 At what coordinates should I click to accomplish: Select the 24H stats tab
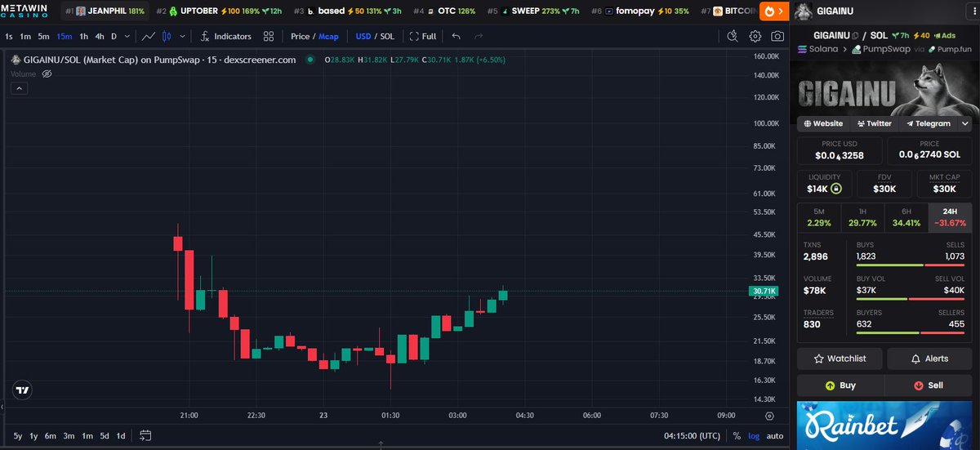click(x=950, y=216)
